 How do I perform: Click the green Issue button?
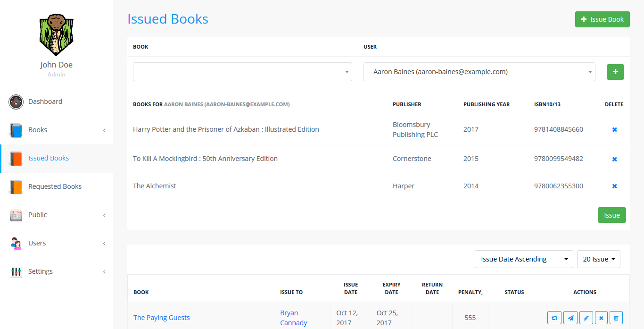(x=611, y=215)
